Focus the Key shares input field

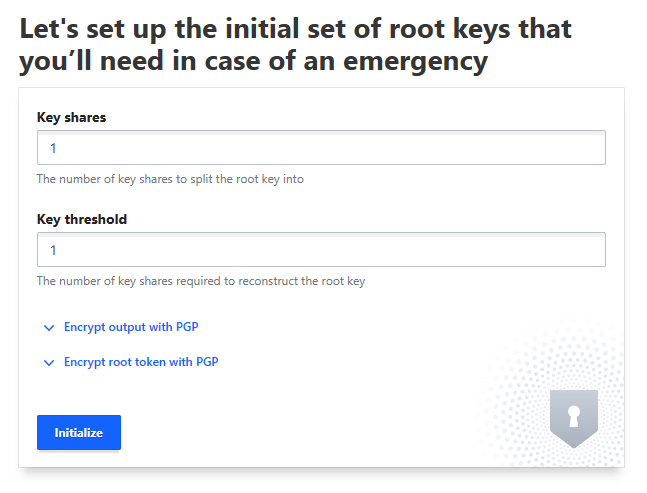pos(321,148)
